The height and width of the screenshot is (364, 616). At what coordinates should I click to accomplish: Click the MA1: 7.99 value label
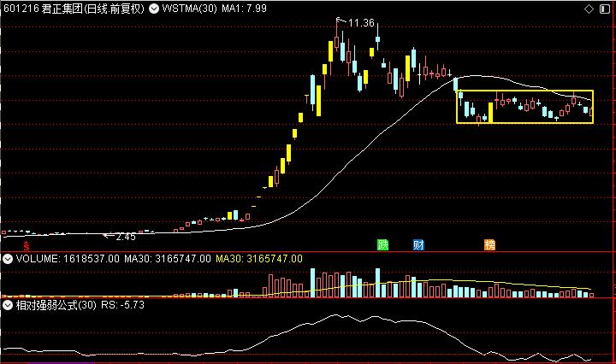point(244,9)
